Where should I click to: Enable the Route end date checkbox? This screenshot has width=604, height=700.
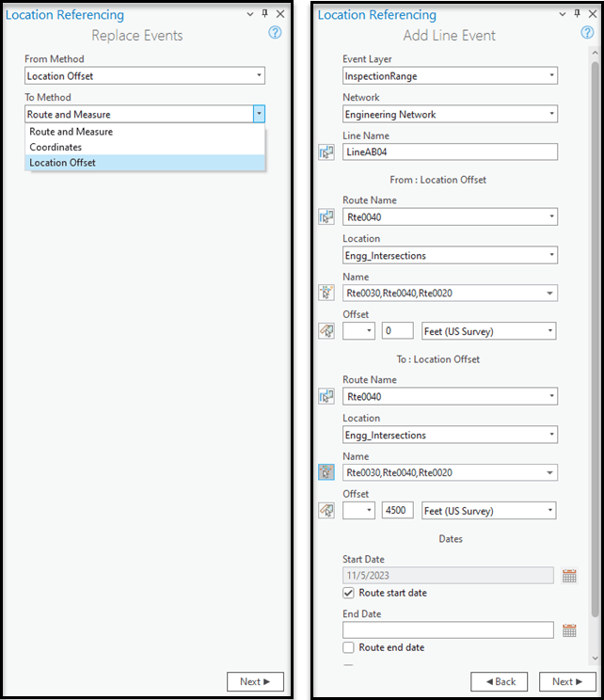click(x=349, y=648)
